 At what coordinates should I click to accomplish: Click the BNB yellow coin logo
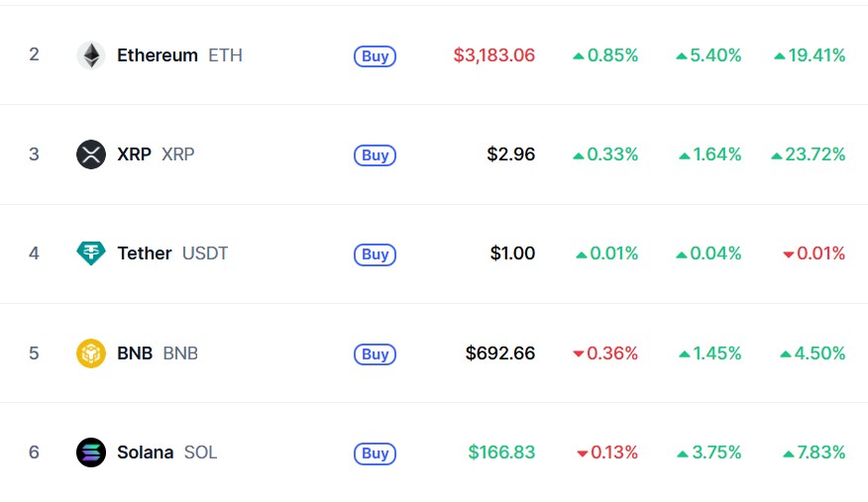91,353
